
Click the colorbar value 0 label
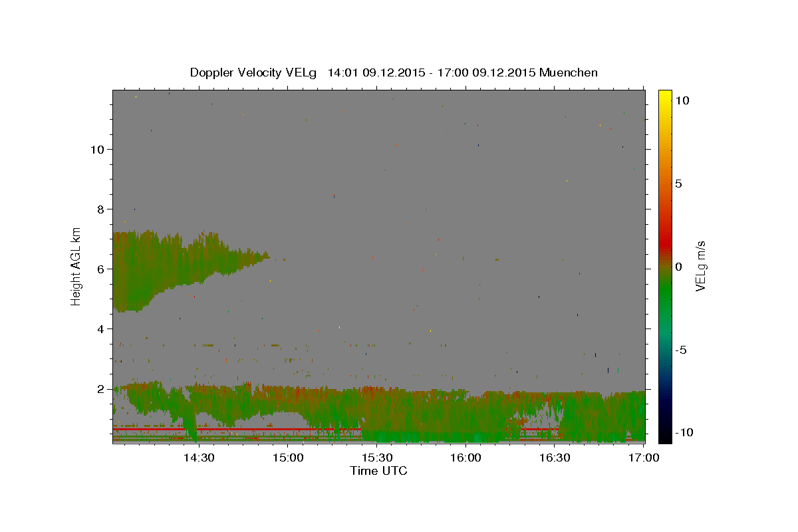click(678, 267)
